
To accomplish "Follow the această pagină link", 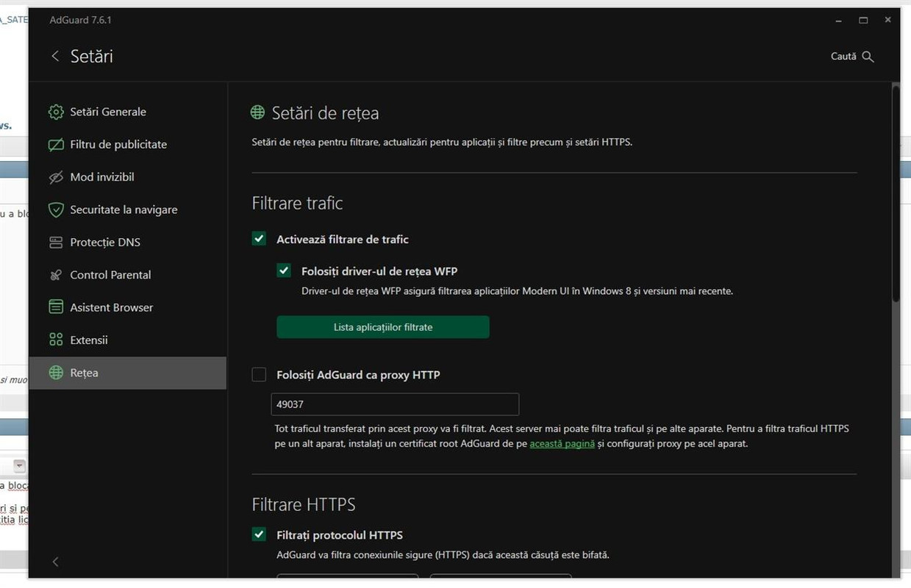I will (562, 444).
